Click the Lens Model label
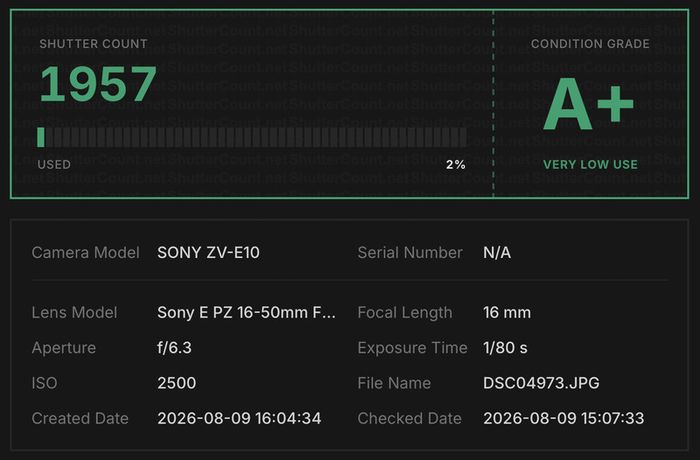700x460 pixels. [75, 313]
